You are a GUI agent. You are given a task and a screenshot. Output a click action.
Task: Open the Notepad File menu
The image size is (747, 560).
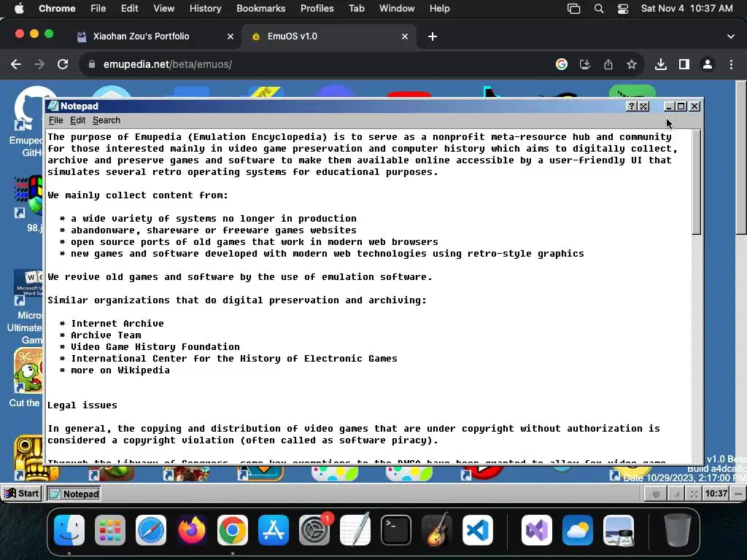[x=55, y=120]
